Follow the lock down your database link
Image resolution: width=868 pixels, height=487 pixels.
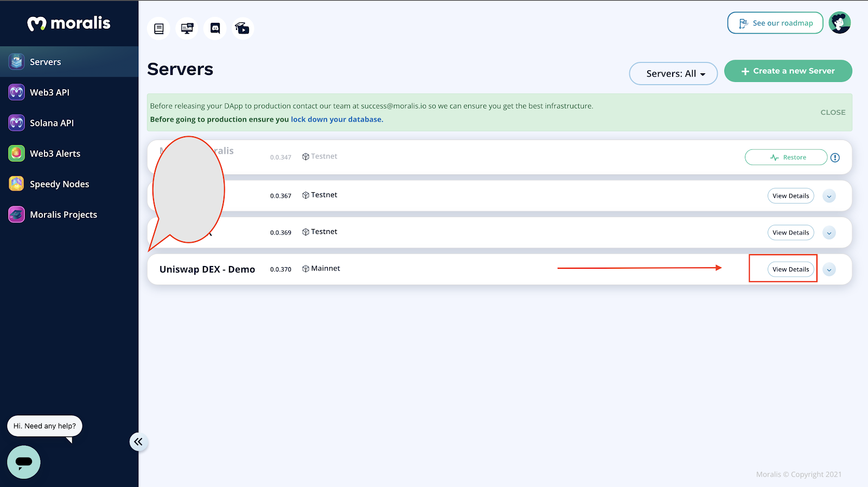pos(337,119)
